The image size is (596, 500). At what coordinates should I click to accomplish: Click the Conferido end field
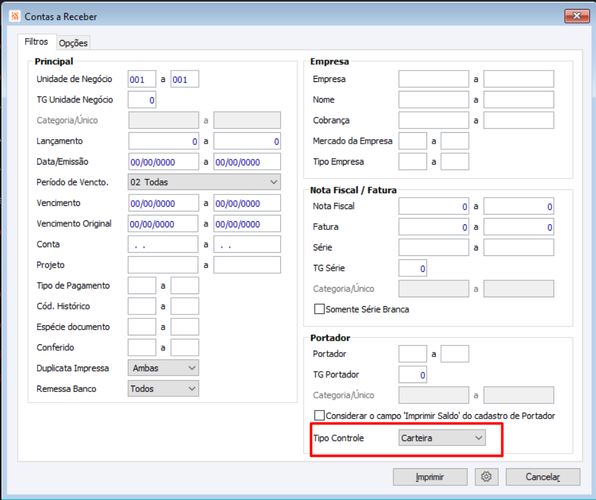(184, 348)
